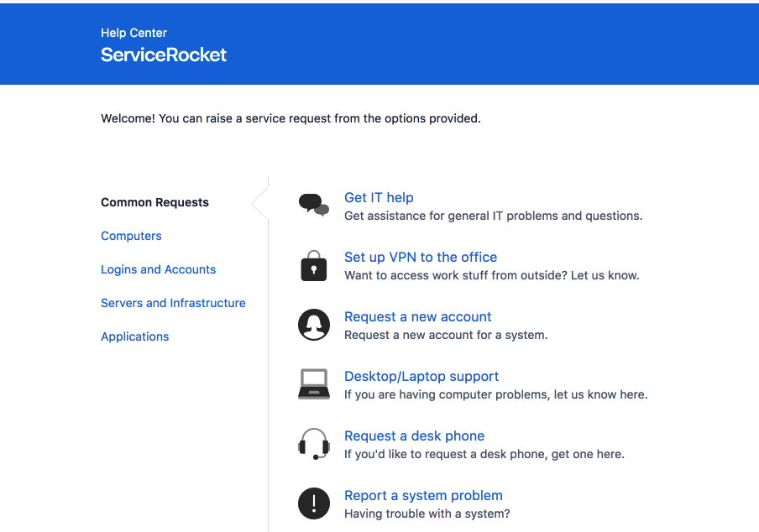Viewport: 759px width, 532px height.
Task: Open the Report a system problem link
Action: (x=423, y=495)
